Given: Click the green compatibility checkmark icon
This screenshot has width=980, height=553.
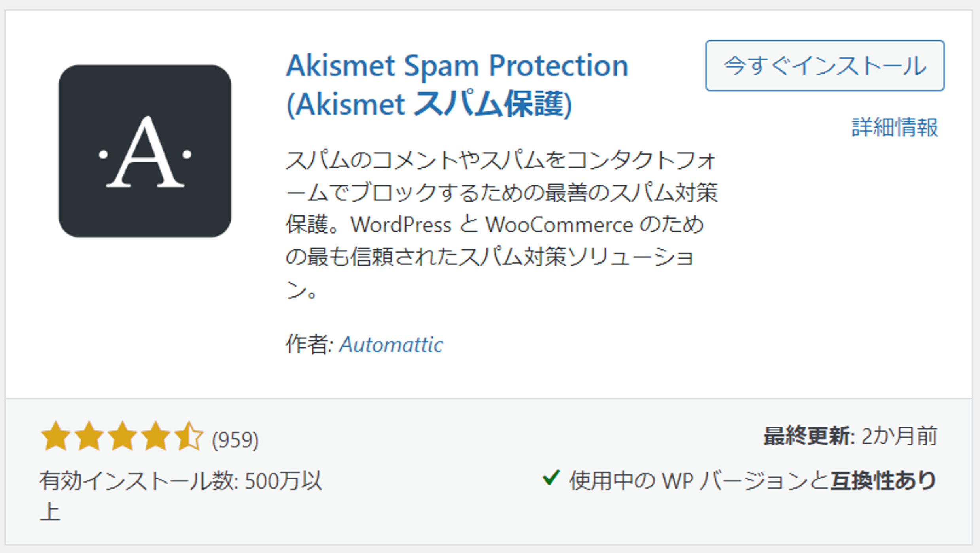Looking at the screenshot, I should point(551,478).
